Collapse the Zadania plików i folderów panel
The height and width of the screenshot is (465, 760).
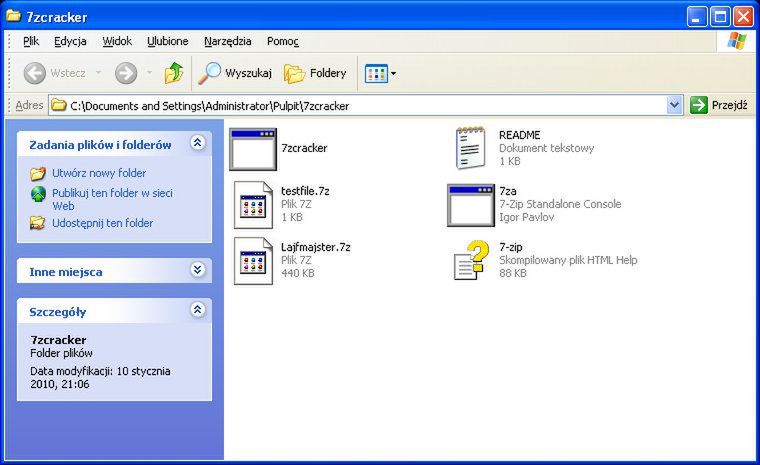(x=198, y=143)
